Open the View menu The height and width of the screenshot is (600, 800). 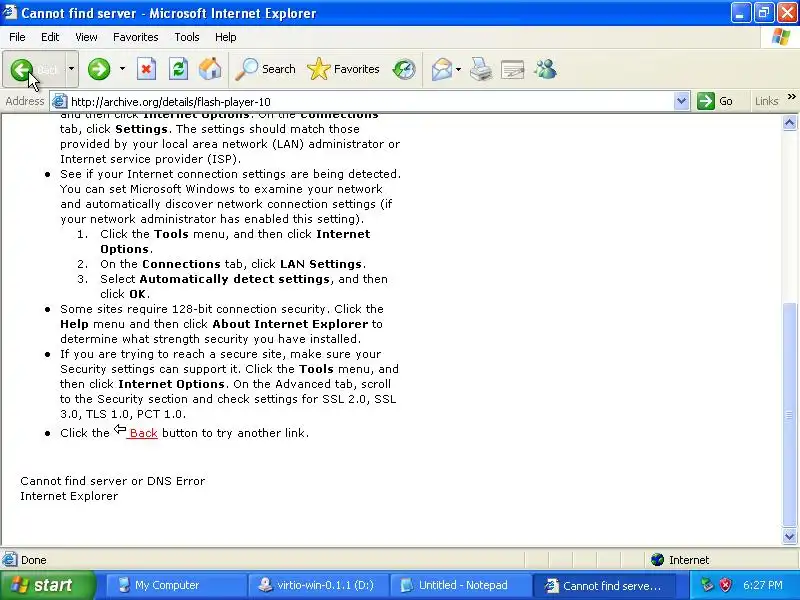click(x=86, y=37)
